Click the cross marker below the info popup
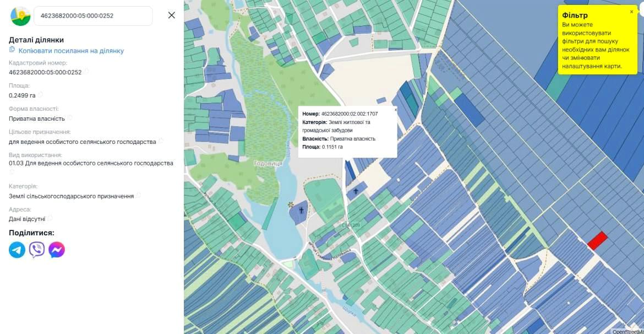The image size is (644, 334). [x=356, y=192]
